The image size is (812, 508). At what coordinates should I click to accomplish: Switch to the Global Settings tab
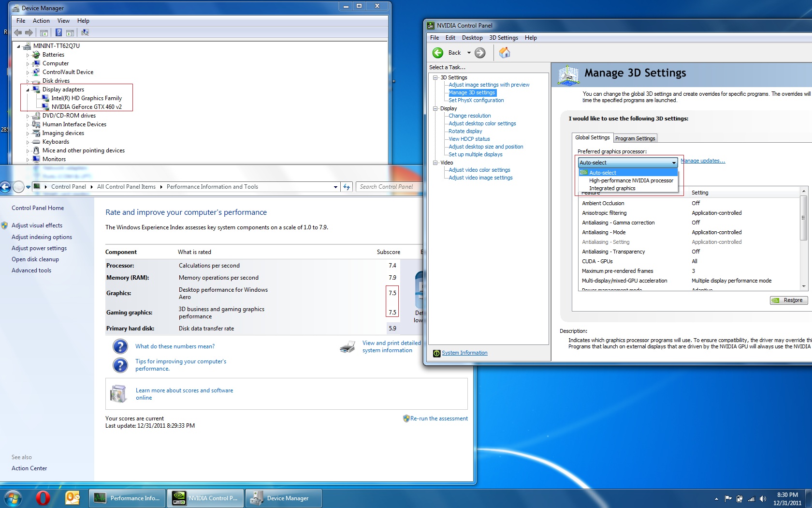point(593,137)
